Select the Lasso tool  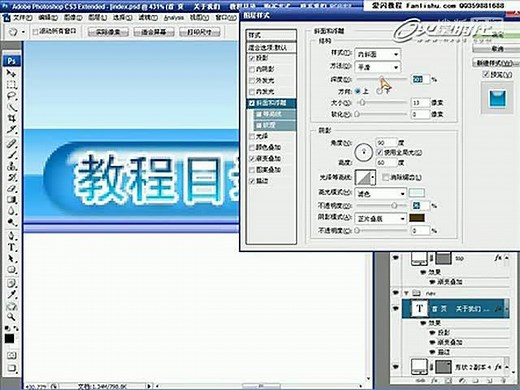coord(11,96)
